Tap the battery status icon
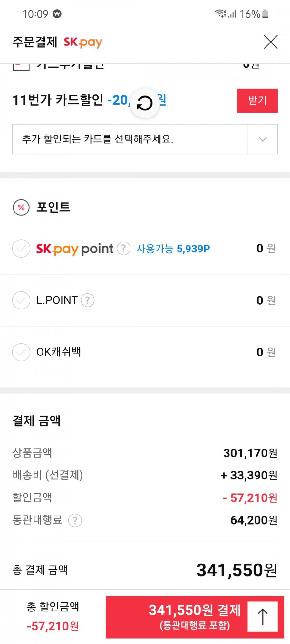Image resolution: width=290 pixels, height=644 pixels. click(x=265, y=14)
